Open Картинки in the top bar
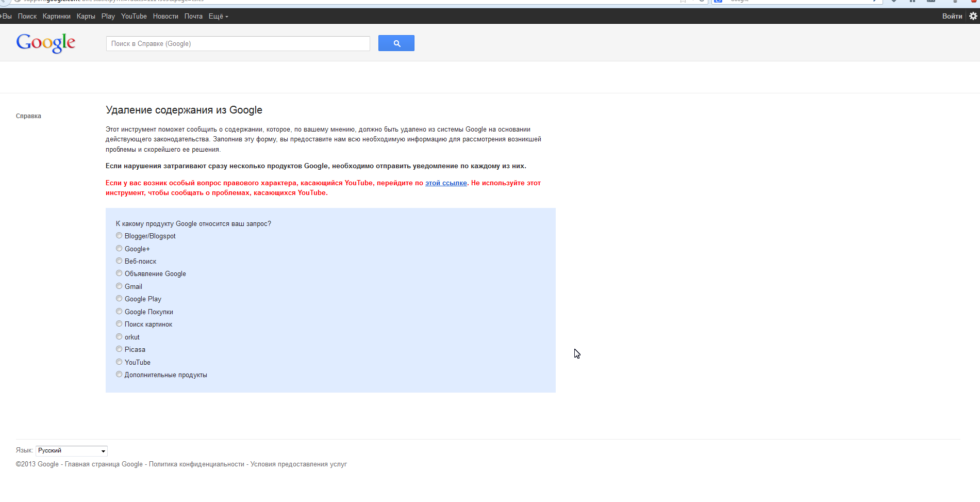This screenshot has width=980, height=502. [57, 17]
